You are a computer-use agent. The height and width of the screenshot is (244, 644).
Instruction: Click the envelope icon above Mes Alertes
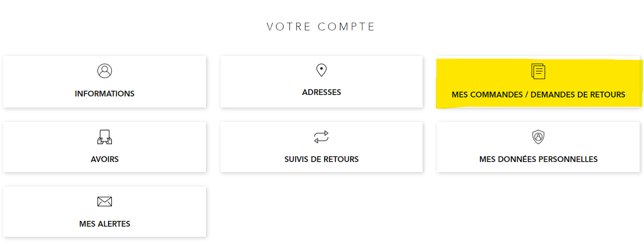pyautogui.click(x=105, y=202)
